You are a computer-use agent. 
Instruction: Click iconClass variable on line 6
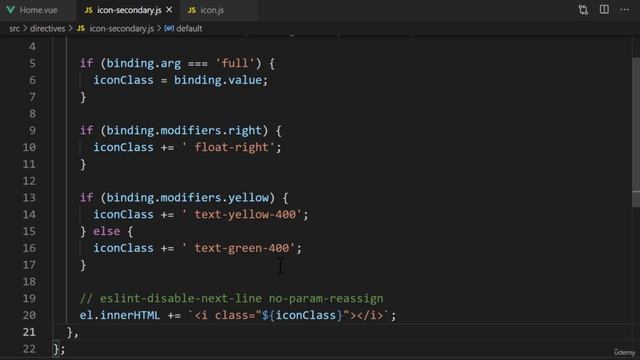click(x=123, y=80)
